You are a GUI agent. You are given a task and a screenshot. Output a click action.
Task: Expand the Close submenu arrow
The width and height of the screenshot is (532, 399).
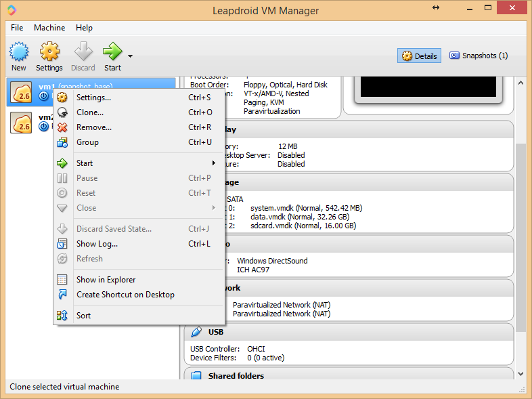point(214,208)
